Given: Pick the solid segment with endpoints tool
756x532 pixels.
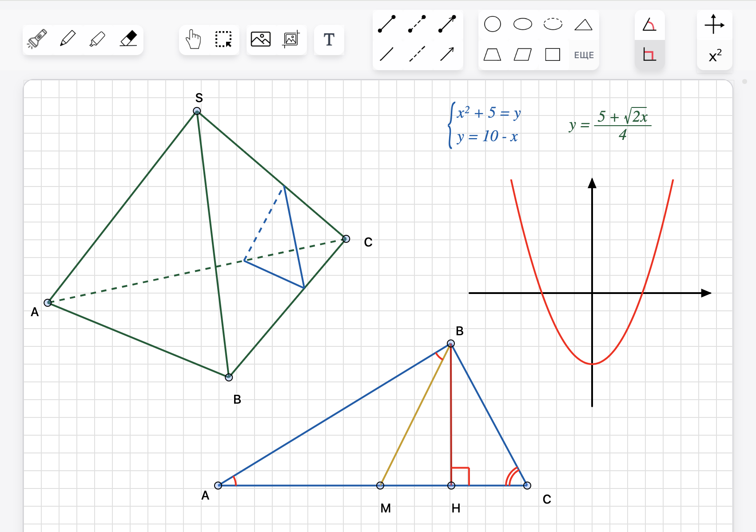Looking at the screenshot, I should pos(387,24).
